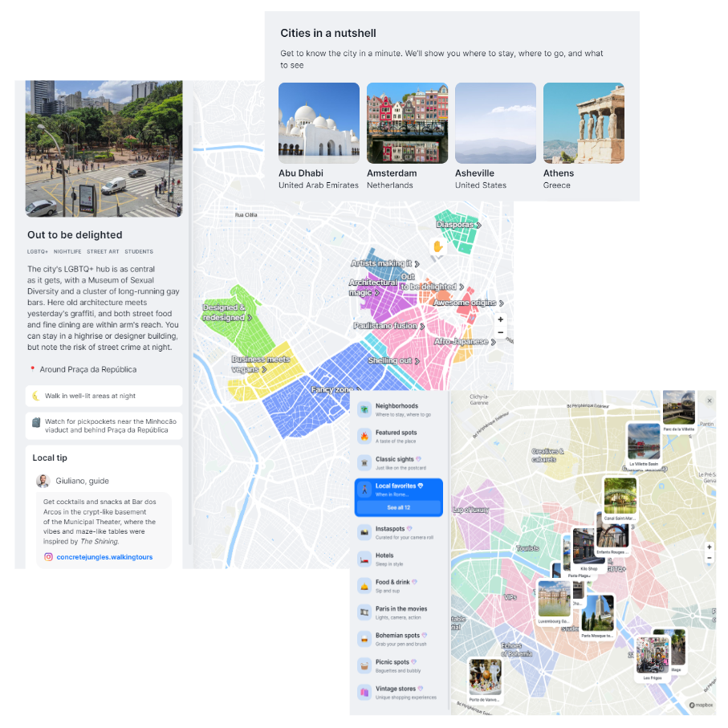Click the Les Frigos photo pin
Viewport: 728px width, 728px height.
point(653,658)
